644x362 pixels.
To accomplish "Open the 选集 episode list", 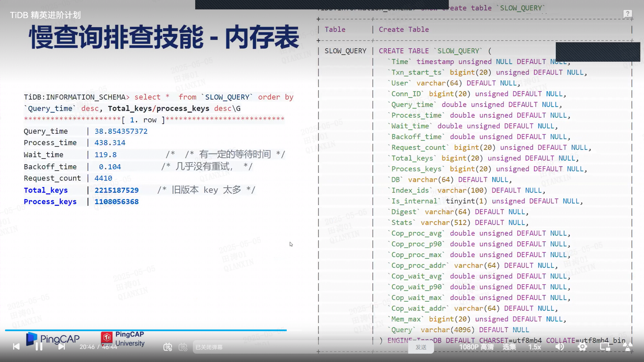I will coord(509,347).
